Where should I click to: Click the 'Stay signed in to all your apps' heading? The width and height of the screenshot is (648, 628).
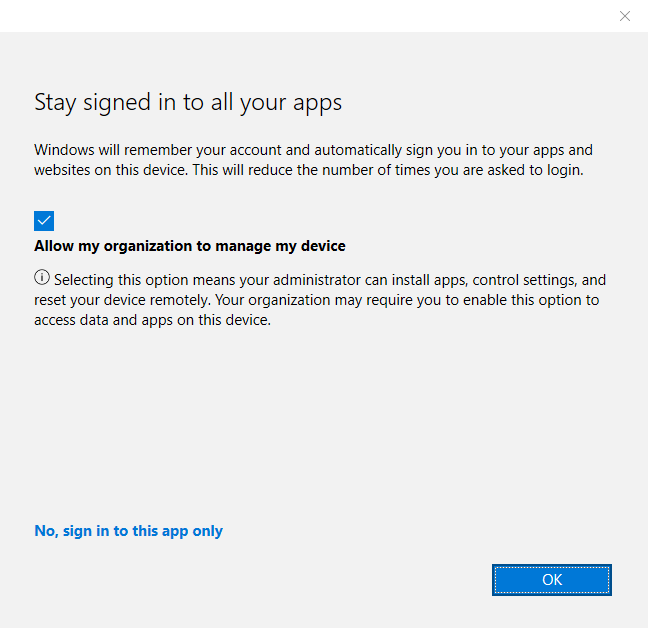[188, 102]
